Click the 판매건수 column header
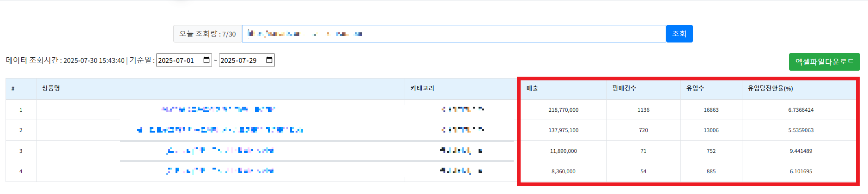 624,88
